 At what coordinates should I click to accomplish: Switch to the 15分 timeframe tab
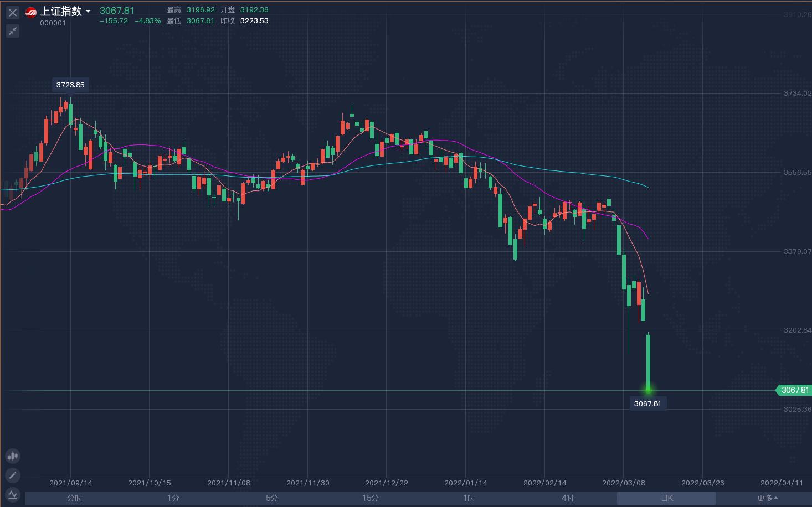(x=371, y=498)
